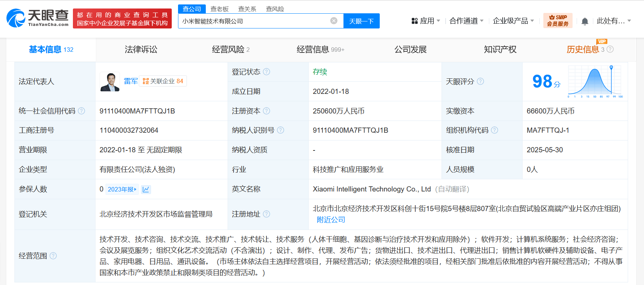Click the 存续 registration status
The width and height of the screenshot is (644, 285).
point(320,72)
